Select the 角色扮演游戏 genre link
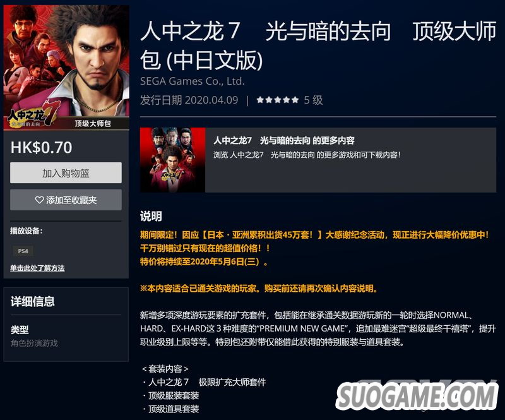This screenshot has width=505, height=420. pos(34,343)
